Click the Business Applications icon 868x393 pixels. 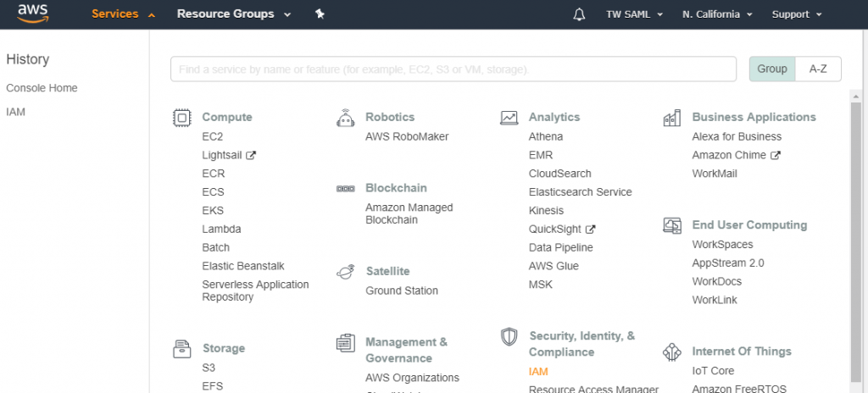(672, 118)
